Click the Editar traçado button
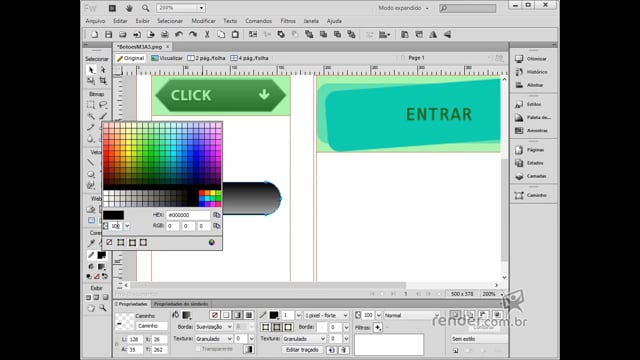The image size is (640, 360). 302,350
